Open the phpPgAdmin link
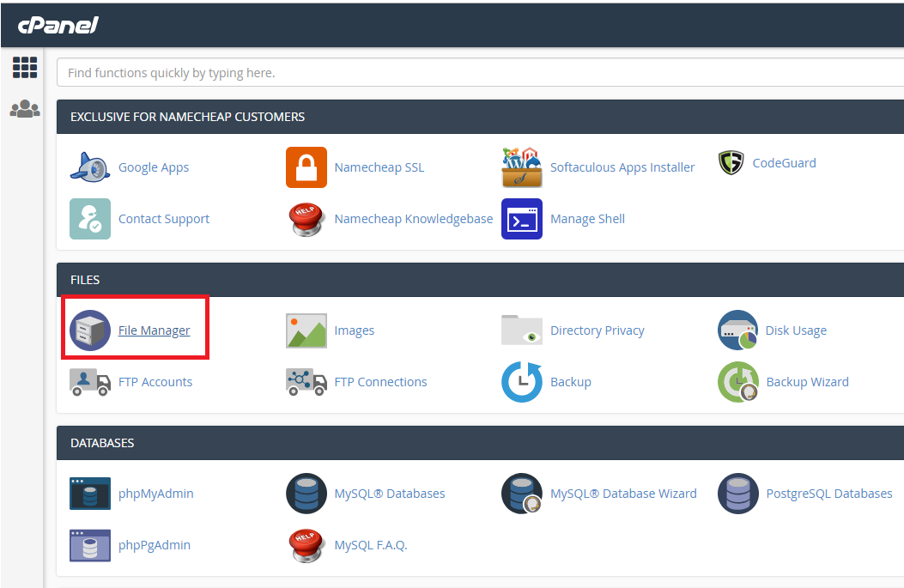This screenshot has width=904, height=588. [x=154, y=545]
